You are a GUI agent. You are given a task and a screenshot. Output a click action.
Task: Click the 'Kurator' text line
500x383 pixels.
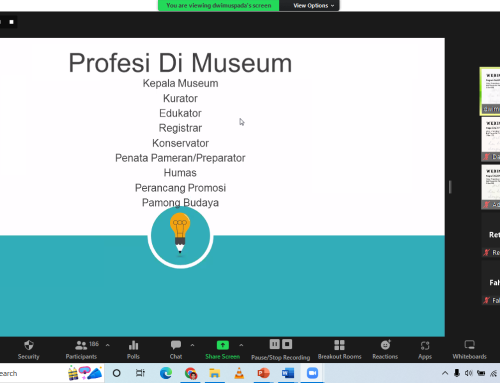coord(180,98)
